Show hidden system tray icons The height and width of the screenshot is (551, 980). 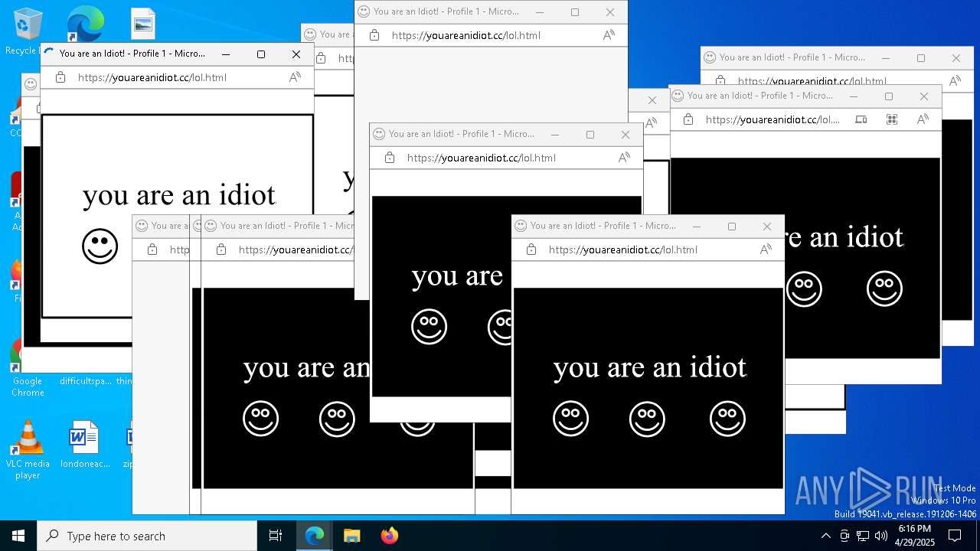pos(825,536)
